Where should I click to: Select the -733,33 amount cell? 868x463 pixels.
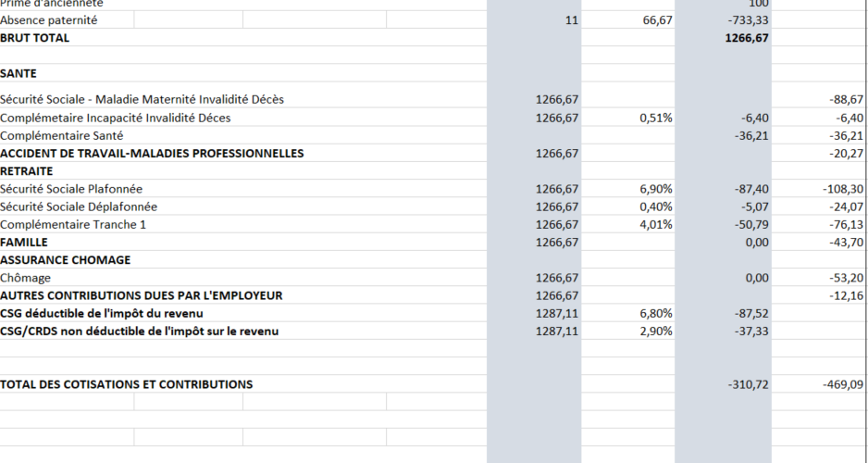(748, 20)
